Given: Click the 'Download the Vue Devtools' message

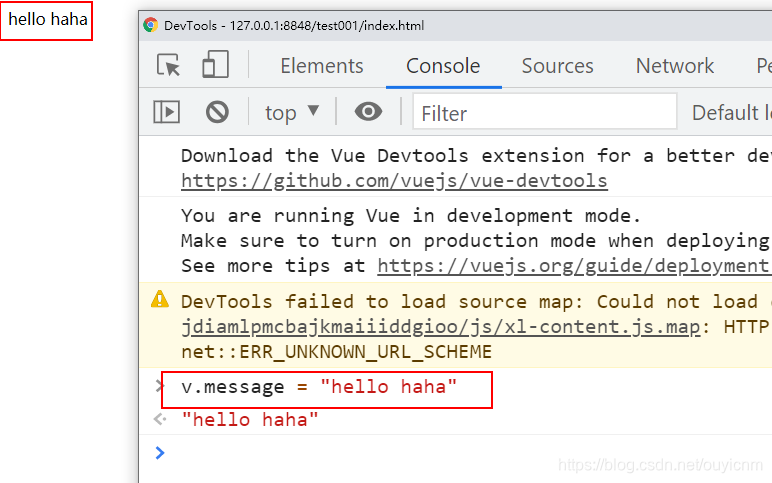Looking at the screenshot, I should coord(476,156).
